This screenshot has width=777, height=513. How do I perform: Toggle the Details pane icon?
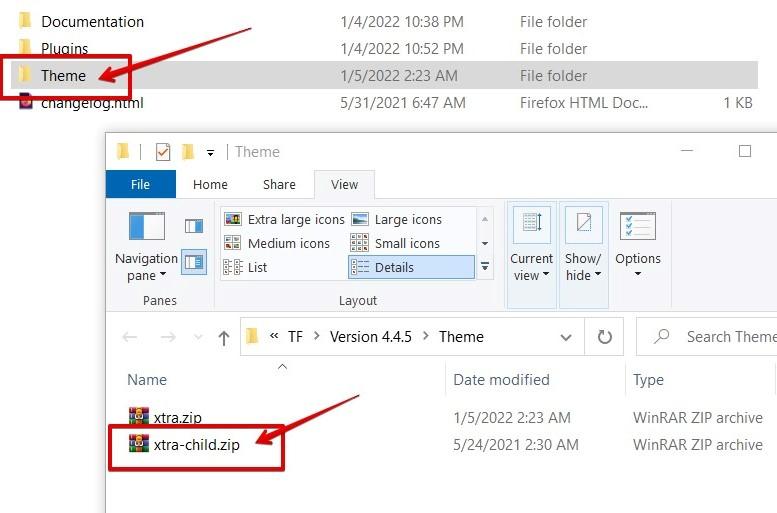194,261
